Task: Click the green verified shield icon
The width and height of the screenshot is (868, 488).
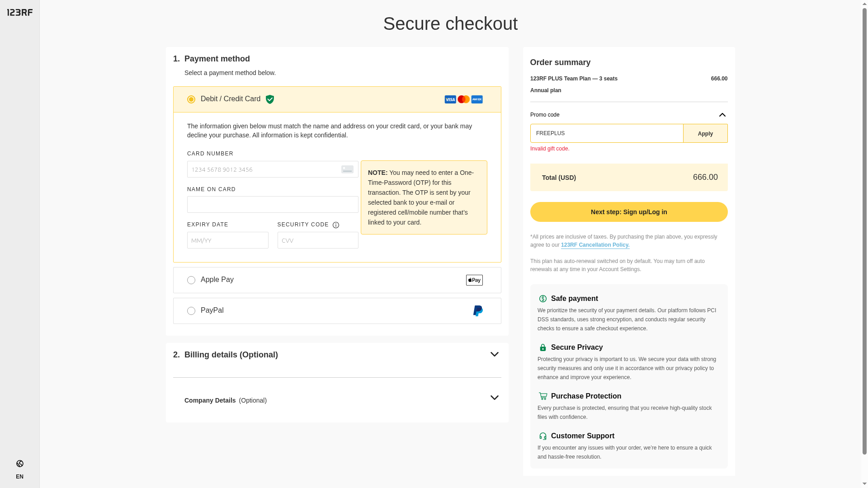Action: point(270,99)
